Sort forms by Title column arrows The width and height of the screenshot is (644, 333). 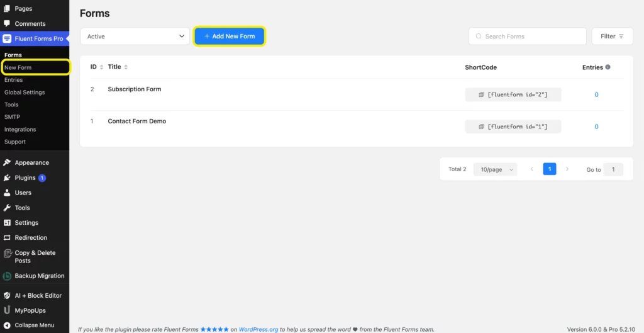point(126,67)
